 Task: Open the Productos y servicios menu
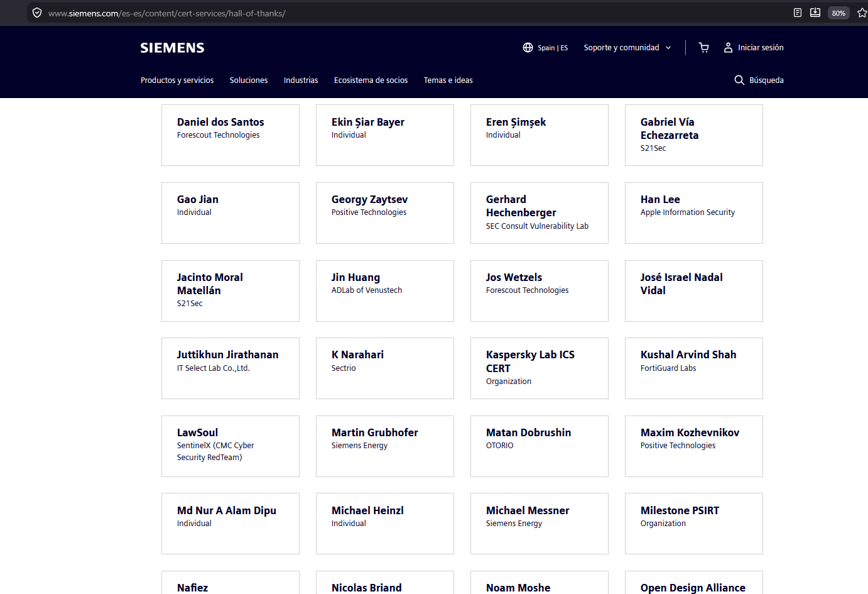(x=177, y=80)
